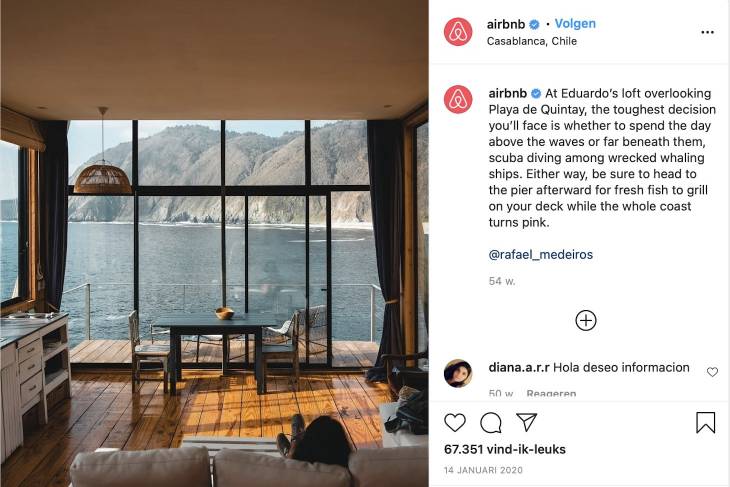
Task: Open comments via speech bubble icon
Action: point(491,423)
